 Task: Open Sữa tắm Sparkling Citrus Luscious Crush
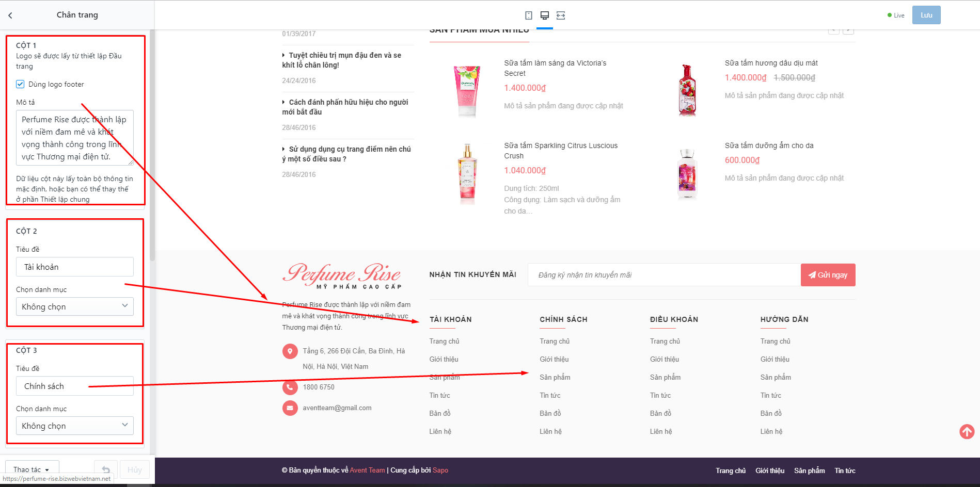point(561,151)
